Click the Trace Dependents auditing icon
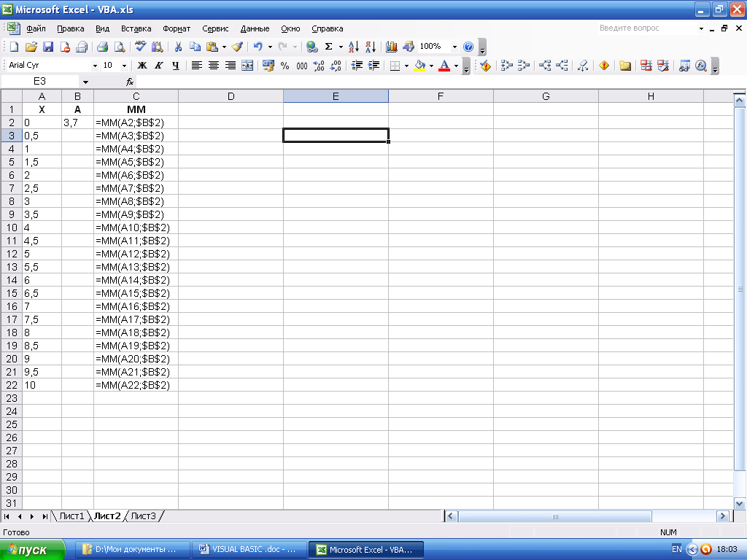 [x=545, y=66]
